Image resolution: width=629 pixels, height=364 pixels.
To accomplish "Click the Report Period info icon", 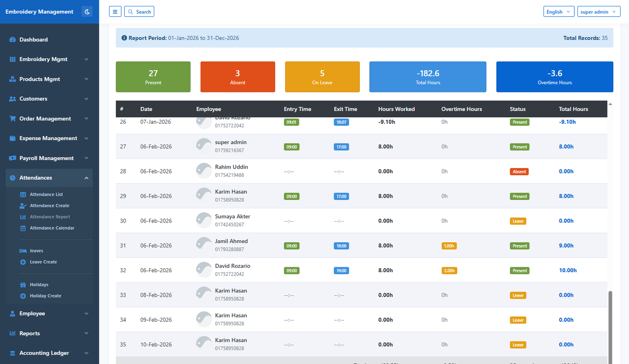I will tap(124, 38).
